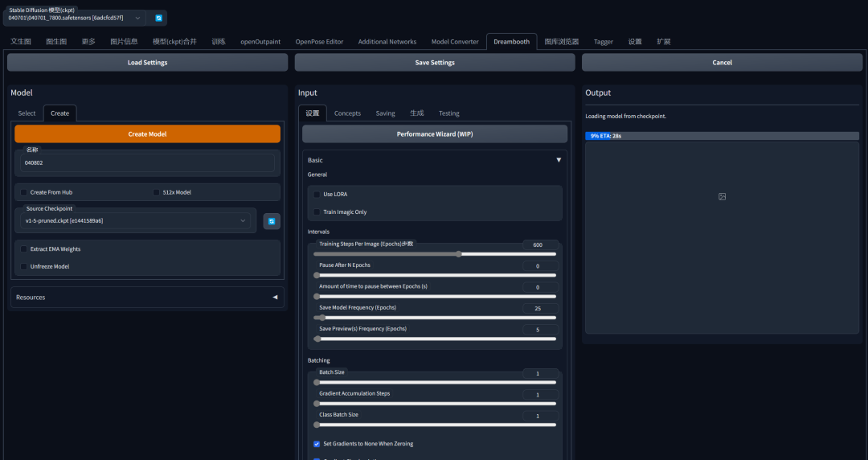Enable Create From Hub checkbox
Viewport: 868px width, 460px height.
pyautogui.click(x=24, y=192)
